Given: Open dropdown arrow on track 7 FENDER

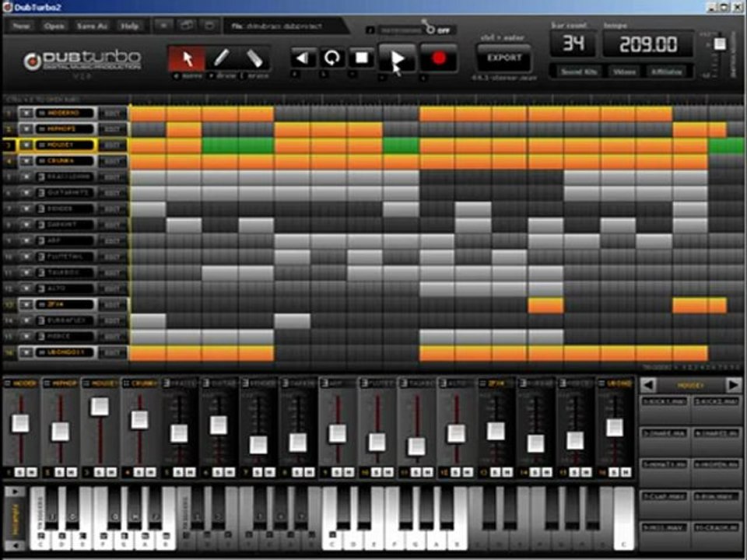Looking at the screenshot, I should coord(26,208).
